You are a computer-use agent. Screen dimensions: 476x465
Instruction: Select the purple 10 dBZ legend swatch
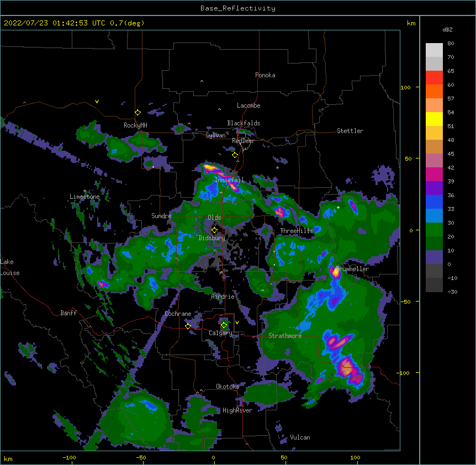coord(434,257)
